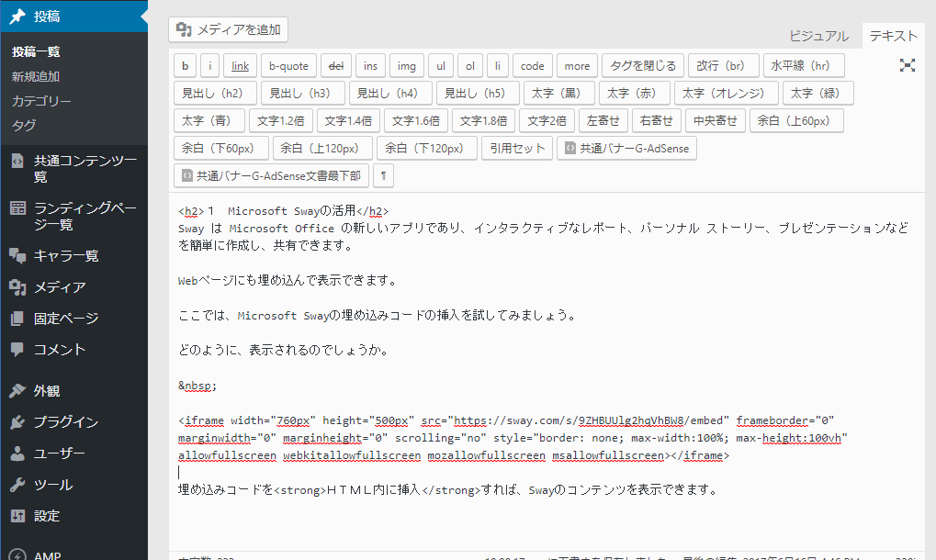Click the メディア sidebar icon

(17, 287)
